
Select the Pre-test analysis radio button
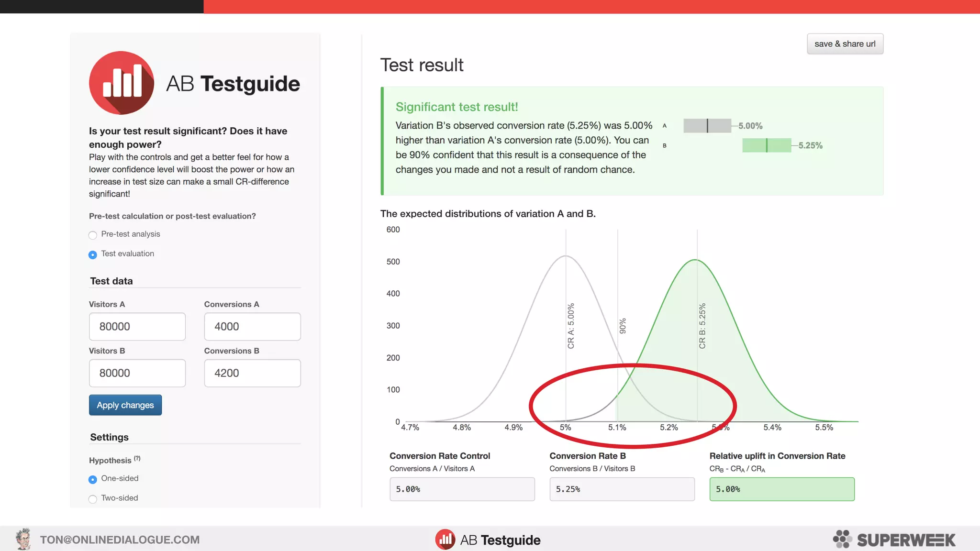point(93,235)
